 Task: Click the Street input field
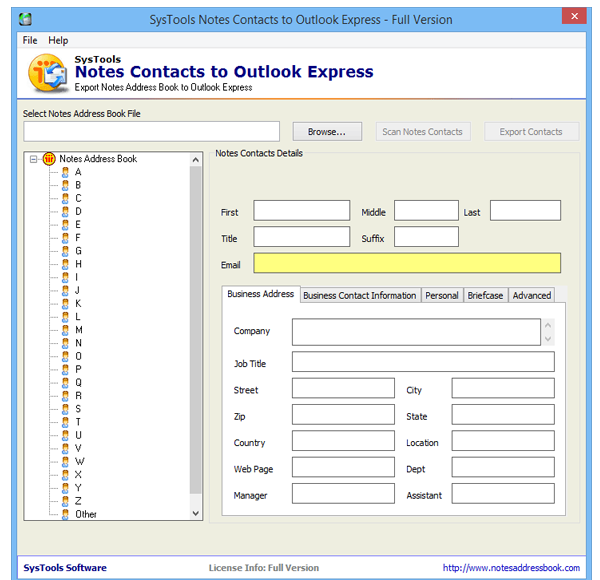[343, 388]
